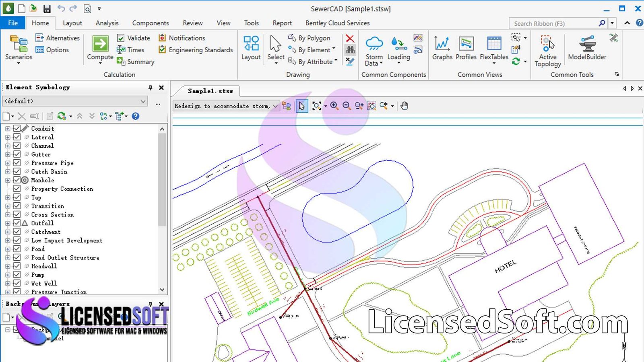Uncheck Catch Basin layer
644x362 pixels.
coord(17,171)
